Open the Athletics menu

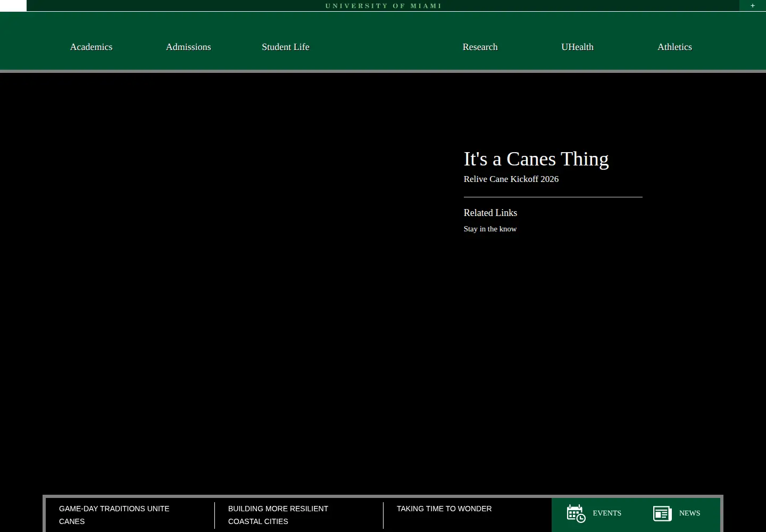[x=675, y=47]
